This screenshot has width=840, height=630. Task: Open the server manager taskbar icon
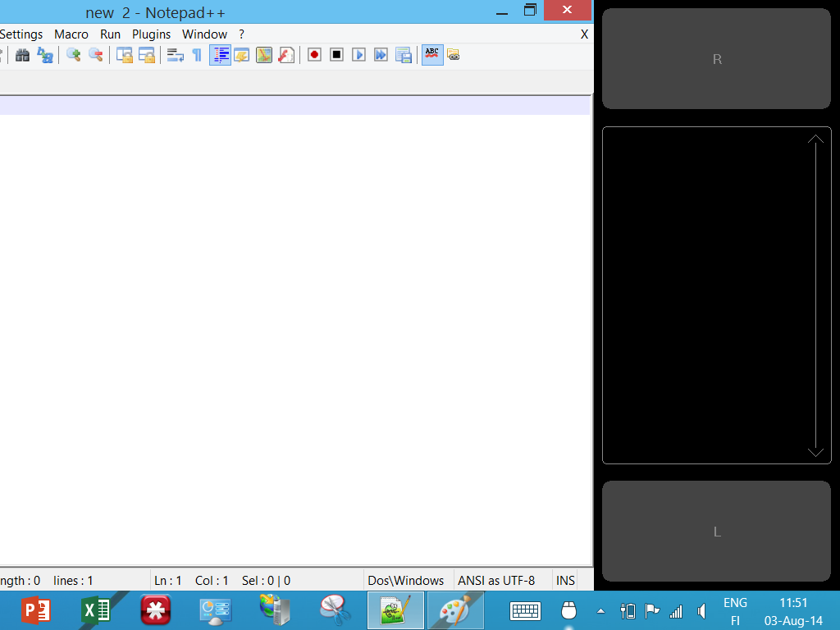coord(276,610)
